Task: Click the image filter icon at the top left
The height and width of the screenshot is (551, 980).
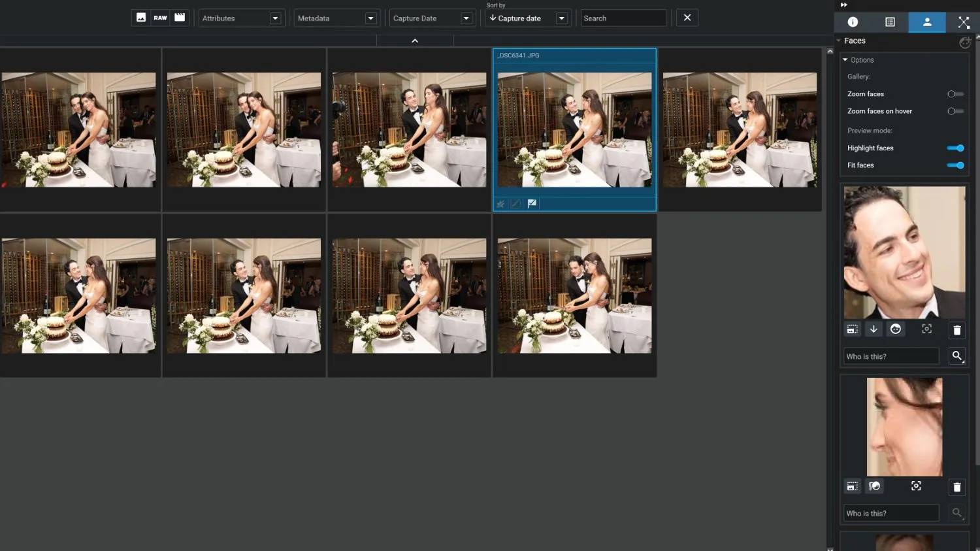Action: pyautogui.click(x=141, y=18)
